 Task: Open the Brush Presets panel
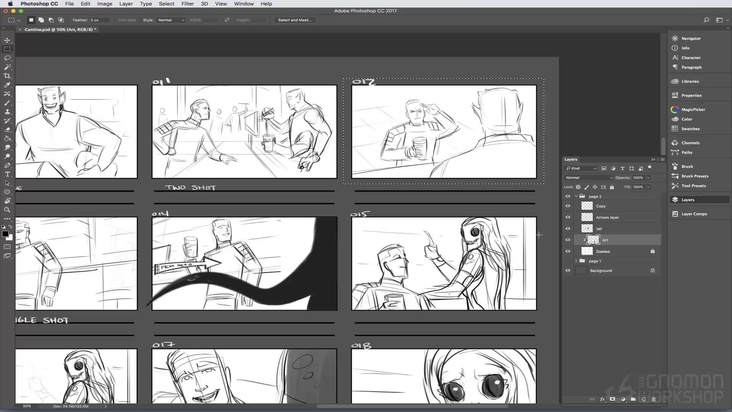(x=690, y=176)
